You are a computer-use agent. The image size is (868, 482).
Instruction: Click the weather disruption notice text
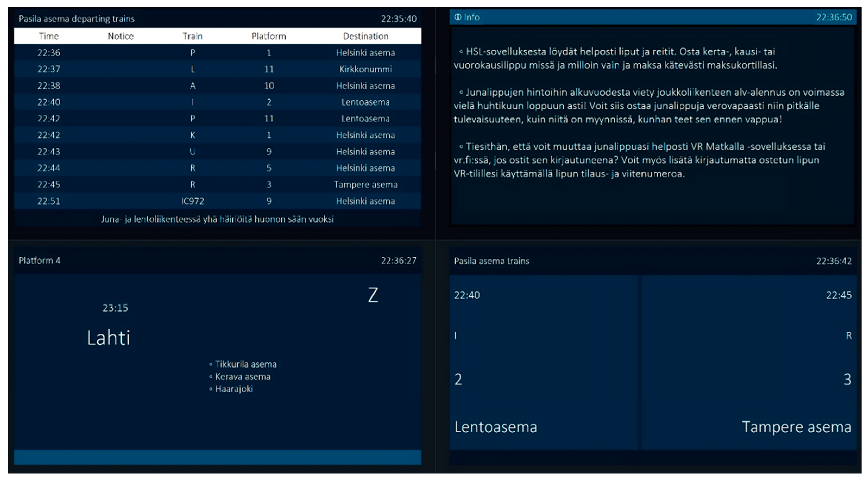click(x=217, y=219)
